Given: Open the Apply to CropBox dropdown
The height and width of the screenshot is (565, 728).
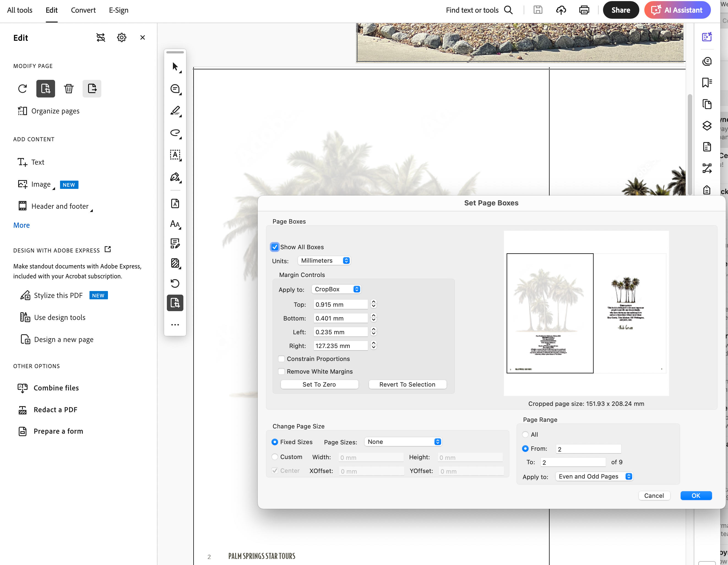Looking at the screenshot, I should (x=336, y=289).
